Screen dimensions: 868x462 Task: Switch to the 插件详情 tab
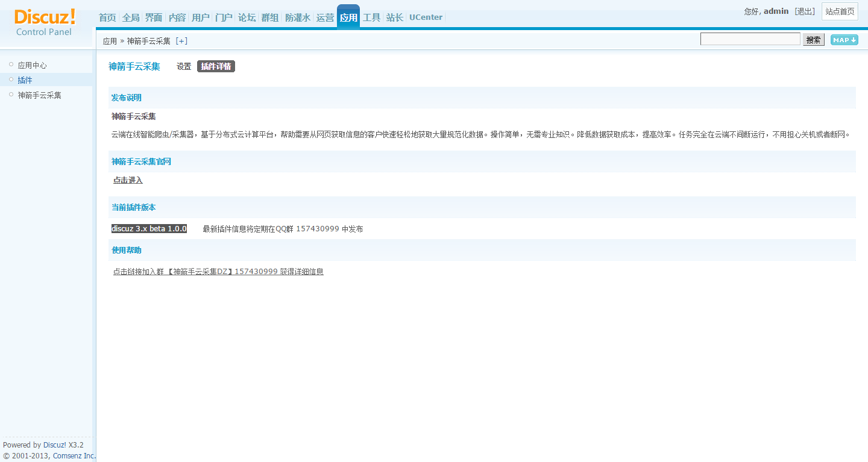point(216,66)
